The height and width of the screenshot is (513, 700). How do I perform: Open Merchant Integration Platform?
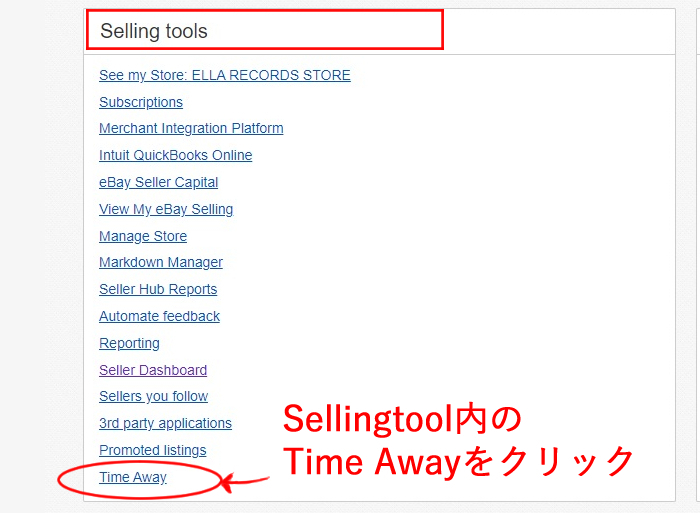[191, 128]
